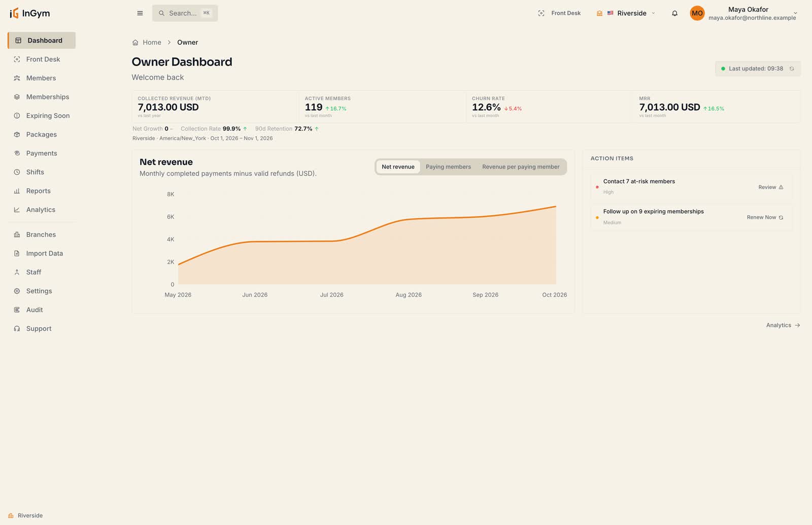Screen dimensions: 812x525
Task: Click the Active Members 119 card
Action: (382, 107)
